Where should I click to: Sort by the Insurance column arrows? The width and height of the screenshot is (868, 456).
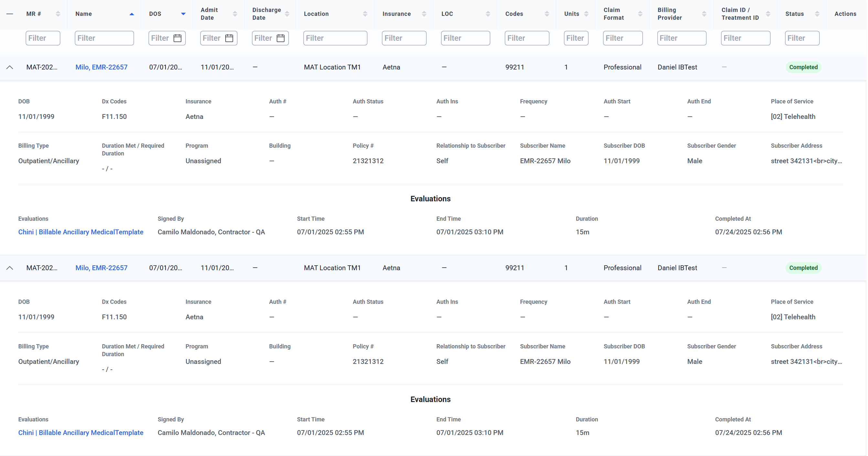point(424,14)
